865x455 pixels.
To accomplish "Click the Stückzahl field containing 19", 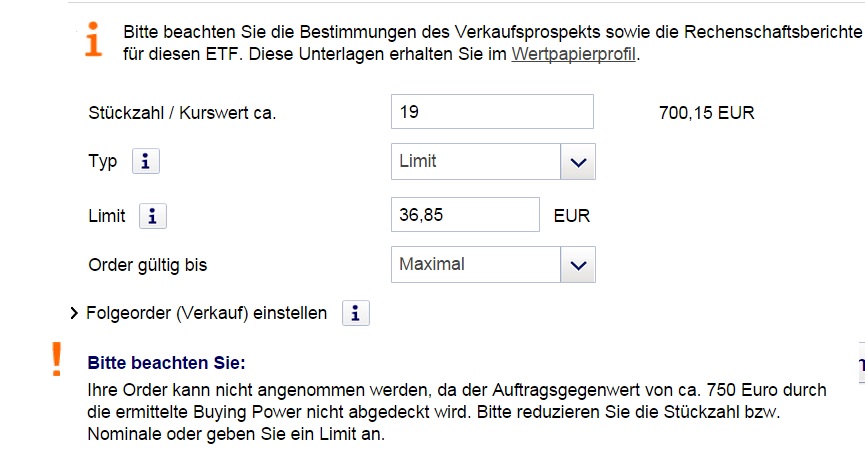I will (491, 112).
